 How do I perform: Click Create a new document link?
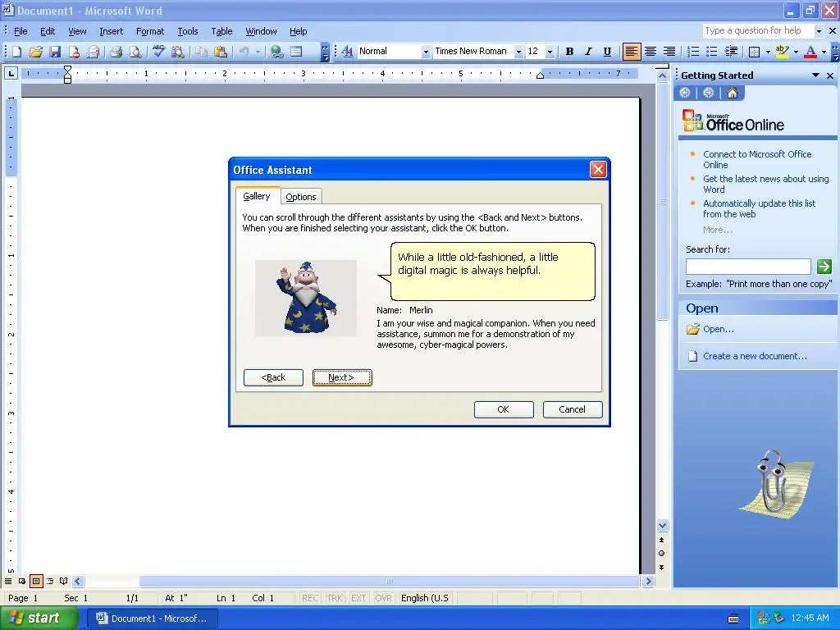[x=755, y=356]
